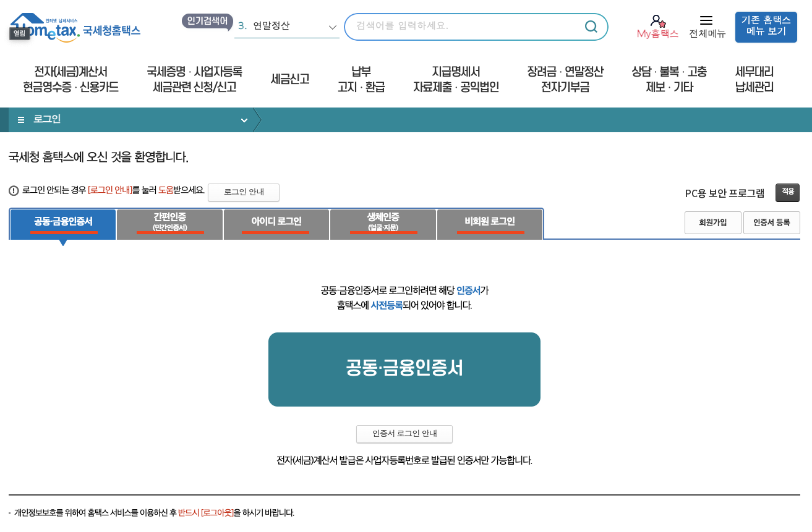The height and width of the screenshot is (532, 812).
Task: Switch to the 아이디 로그인 tab
Action: (276, 224)
